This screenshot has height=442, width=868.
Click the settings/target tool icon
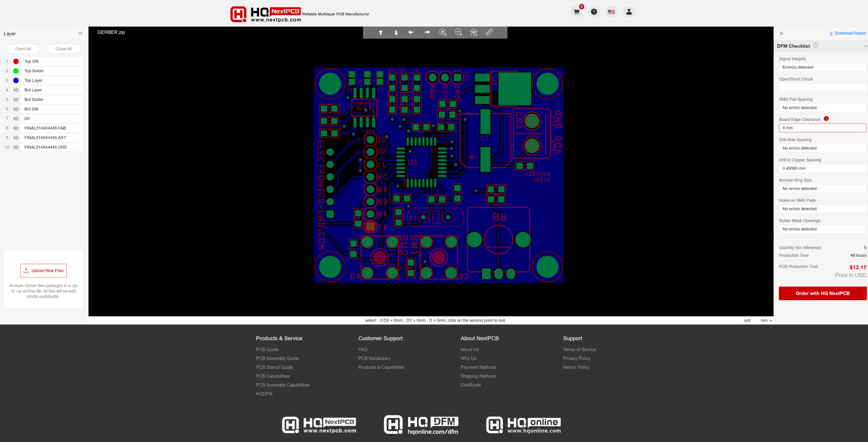[x=474, y=32]
